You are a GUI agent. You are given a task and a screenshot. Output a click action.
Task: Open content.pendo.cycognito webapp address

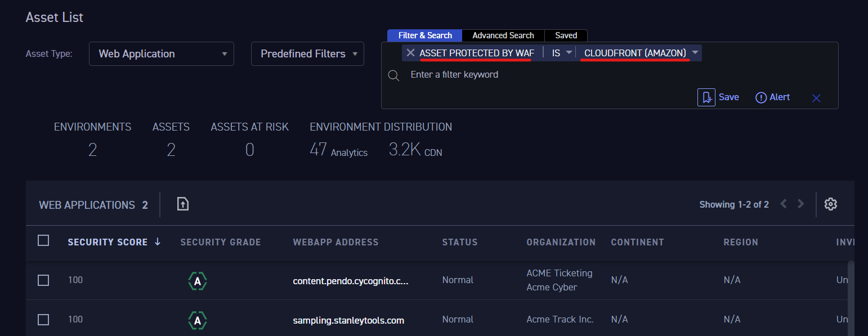coord(351,281)
